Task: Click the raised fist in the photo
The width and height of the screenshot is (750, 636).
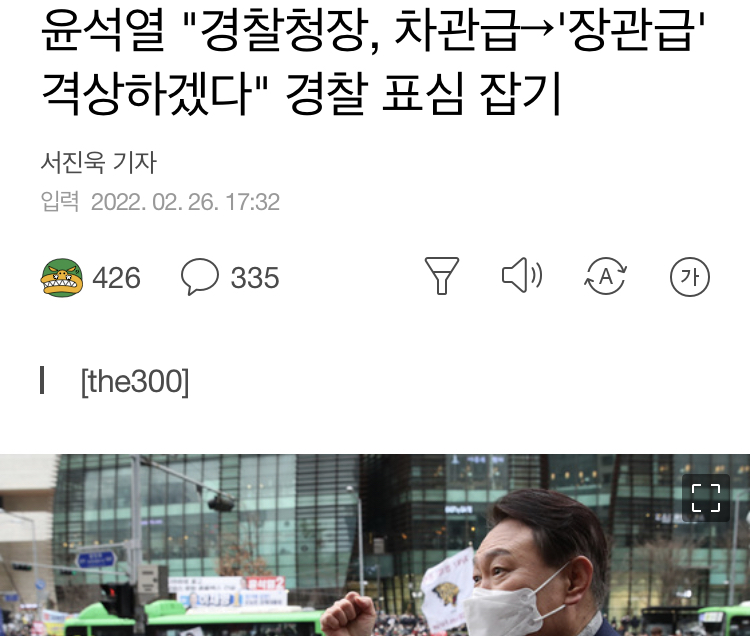Action: coord(347,614)
